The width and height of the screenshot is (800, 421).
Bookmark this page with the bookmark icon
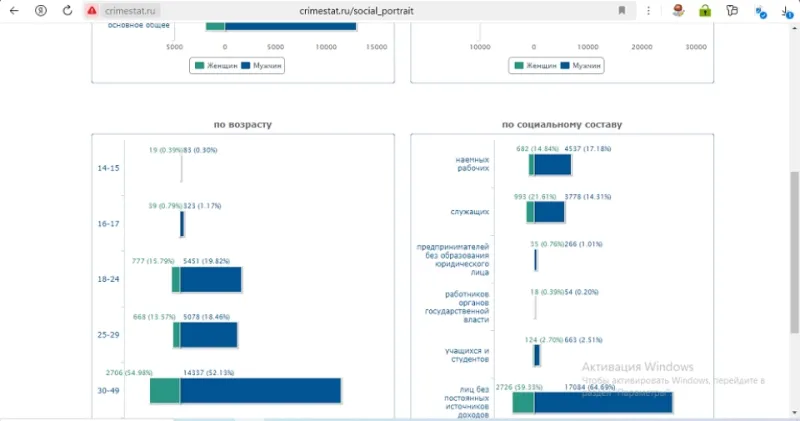pyautogui.click(x=621, y=10)
